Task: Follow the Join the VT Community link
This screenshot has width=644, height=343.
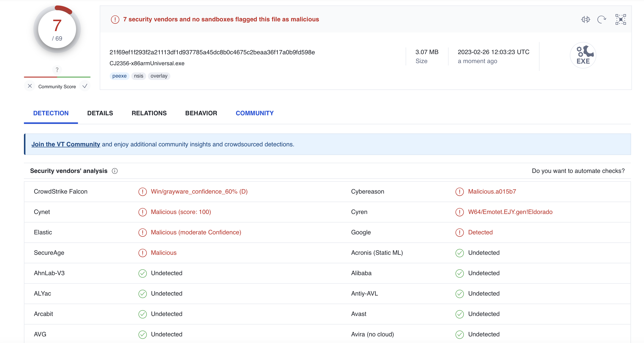Action: coord(66,144)
